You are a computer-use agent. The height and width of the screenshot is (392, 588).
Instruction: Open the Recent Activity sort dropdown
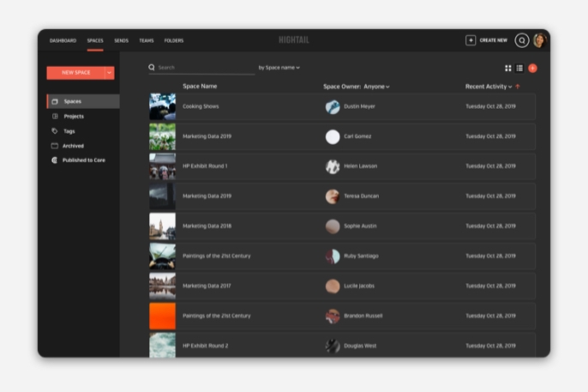489,87
